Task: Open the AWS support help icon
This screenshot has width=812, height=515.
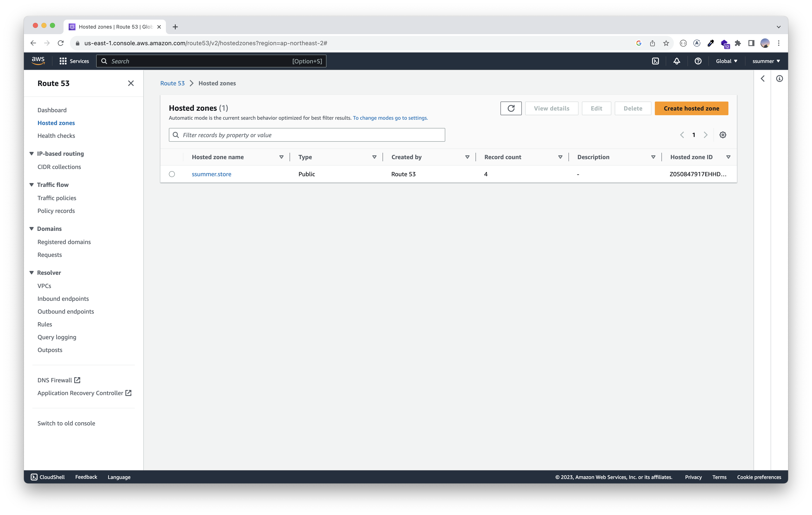Action: coord(698,61)
